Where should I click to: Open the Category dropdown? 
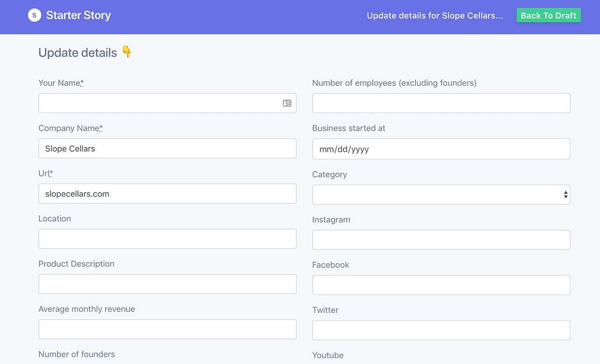[441, 194]
